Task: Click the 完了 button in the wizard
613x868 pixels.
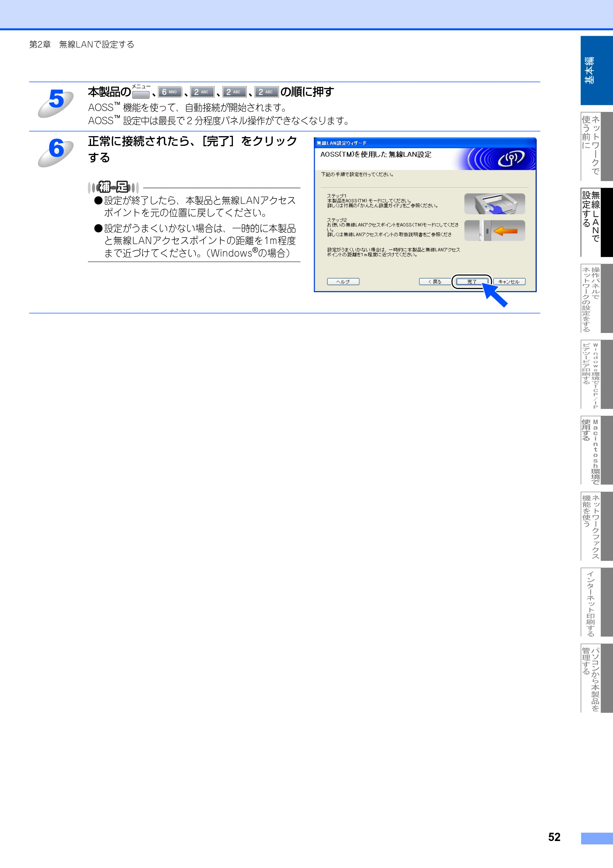Action: coord(472,282)
